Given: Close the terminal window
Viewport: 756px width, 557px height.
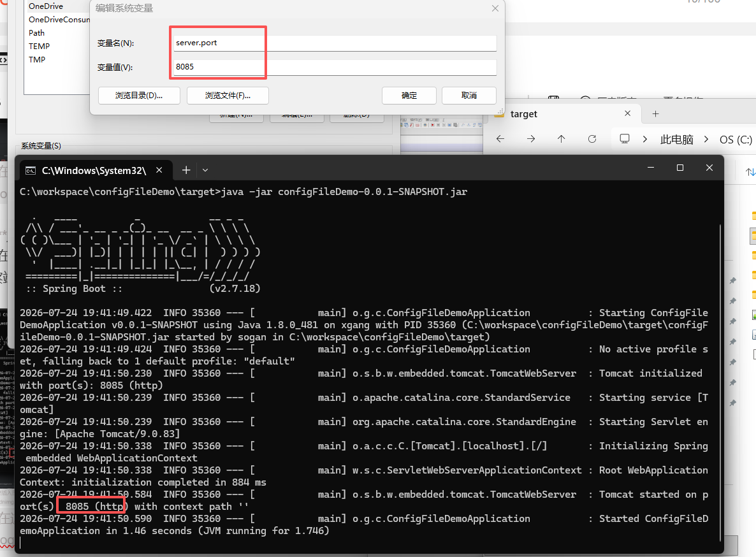Looking at the screenshot, I should [709, 168].
